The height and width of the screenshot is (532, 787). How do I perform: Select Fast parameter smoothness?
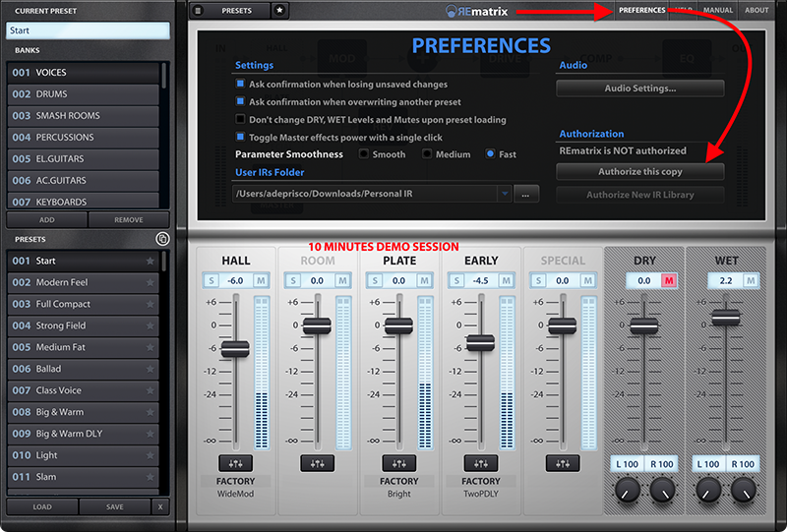point(490,153)
